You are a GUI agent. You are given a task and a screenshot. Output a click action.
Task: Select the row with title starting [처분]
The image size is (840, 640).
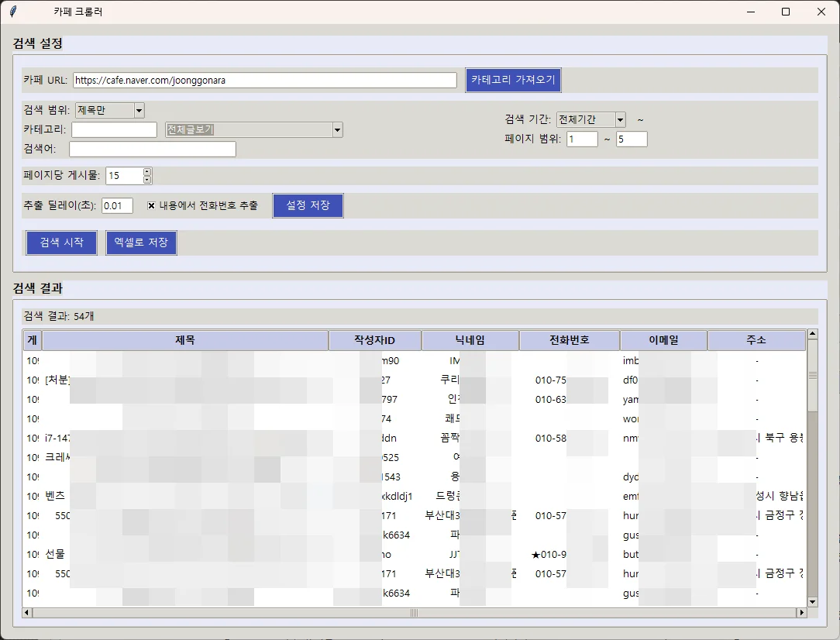click(x=414, y=380)
